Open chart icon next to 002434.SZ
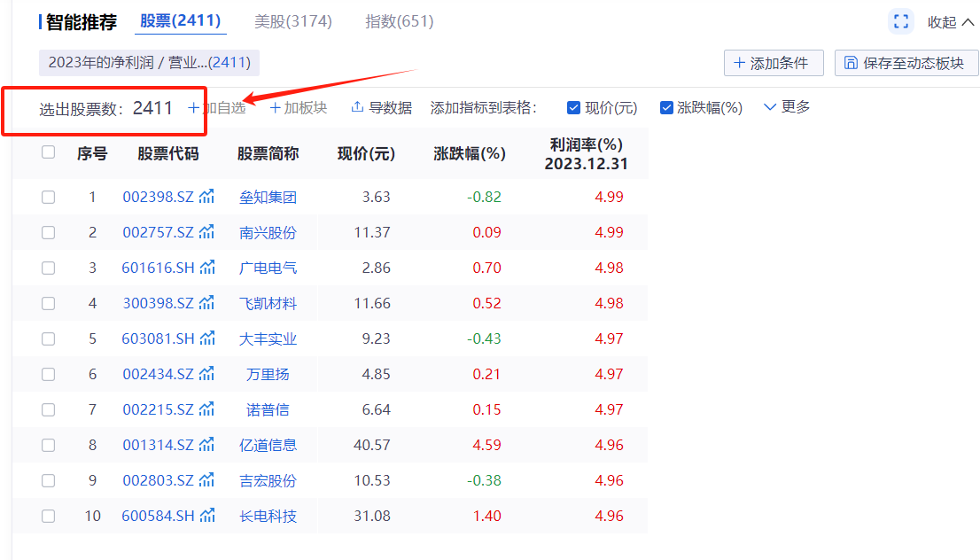980x560 pixels. (206, 374)
